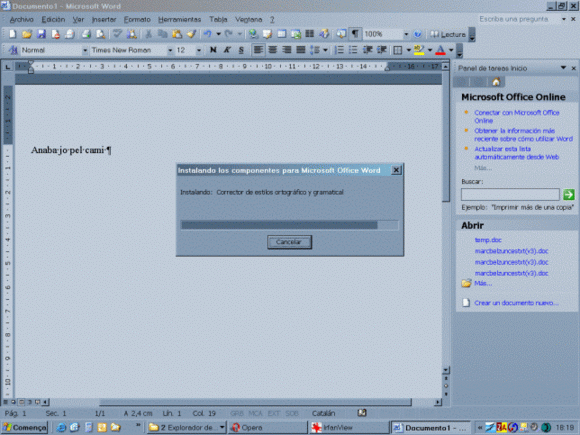The height and width of the screenshot is (435, 580).
Task: Open temp.doc from the Abrir list
Action: tap(488, 240)
